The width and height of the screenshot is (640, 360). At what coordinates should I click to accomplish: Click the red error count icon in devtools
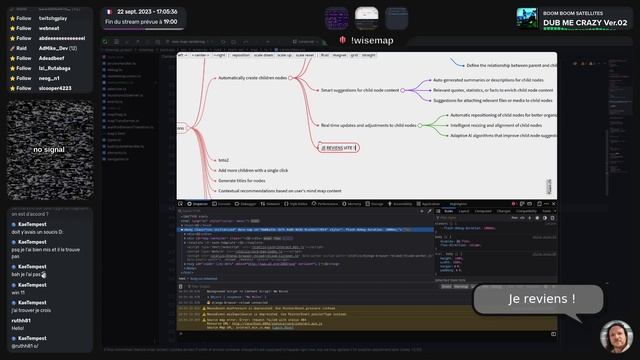514,204
